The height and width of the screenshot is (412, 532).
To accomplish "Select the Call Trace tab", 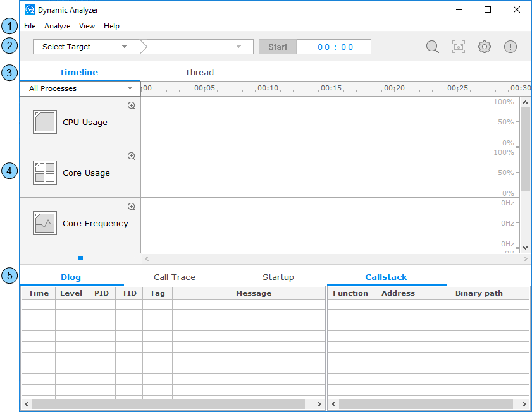I will tap(175, 277).
